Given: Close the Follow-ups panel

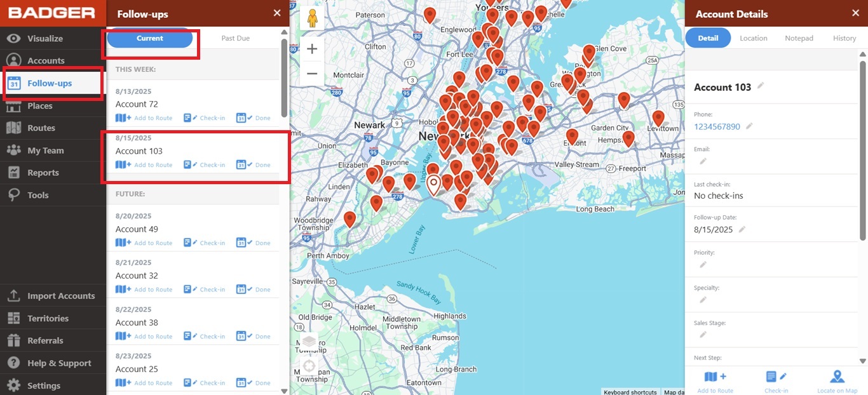Looking at the screenshot, I should 276,13.
